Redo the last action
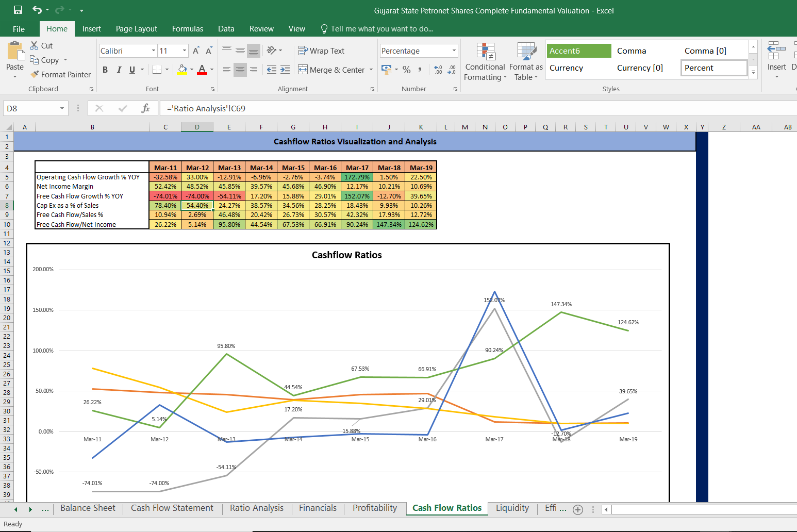 pos(59,10)
